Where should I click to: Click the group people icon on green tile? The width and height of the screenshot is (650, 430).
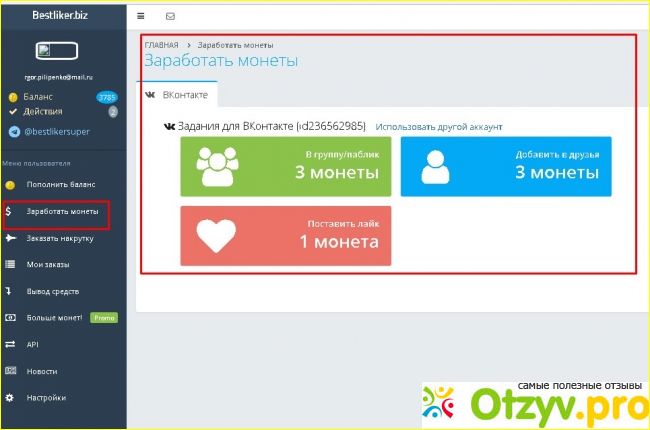click(x=217, y=166)
